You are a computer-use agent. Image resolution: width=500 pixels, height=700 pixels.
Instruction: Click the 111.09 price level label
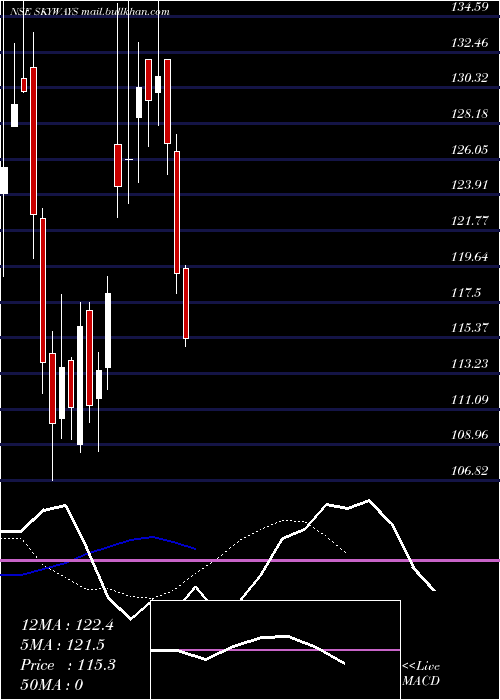469,399
